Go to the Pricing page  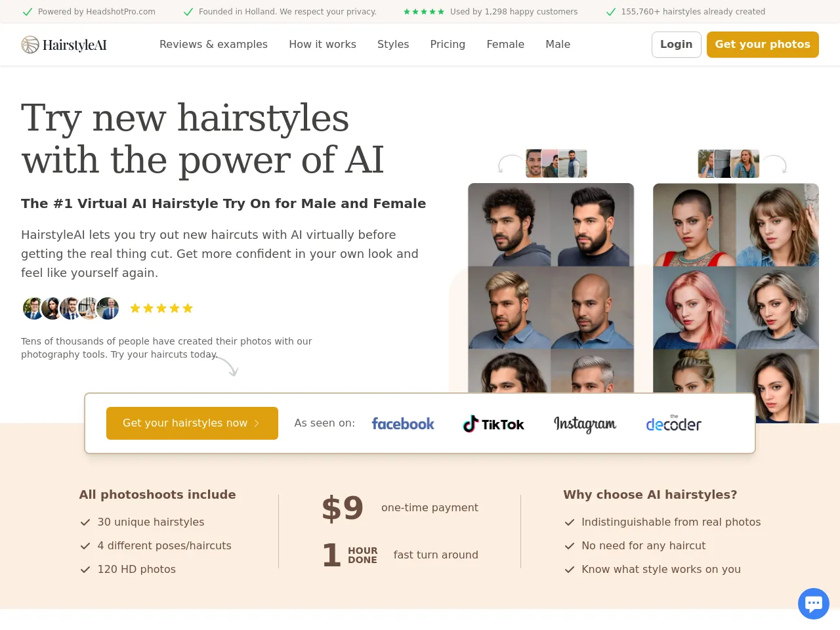(x=448, y=45)
